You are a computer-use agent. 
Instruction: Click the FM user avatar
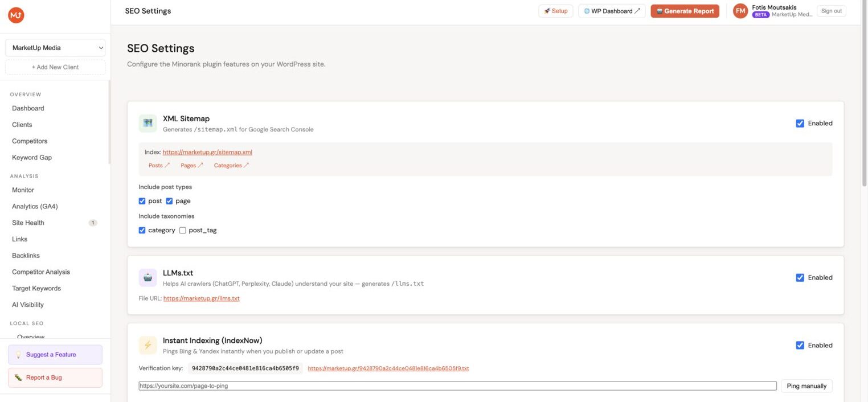click(740, 11)
